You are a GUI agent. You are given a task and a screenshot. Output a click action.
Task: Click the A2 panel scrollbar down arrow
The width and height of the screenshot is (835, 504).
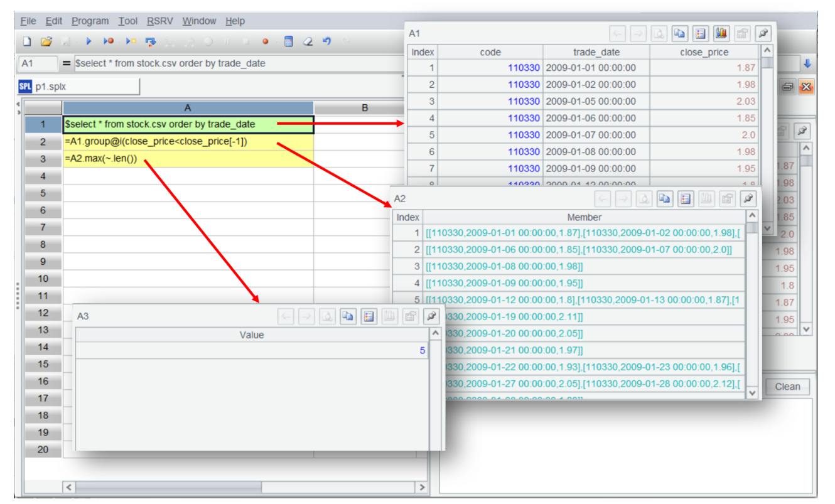click(752, 393)
